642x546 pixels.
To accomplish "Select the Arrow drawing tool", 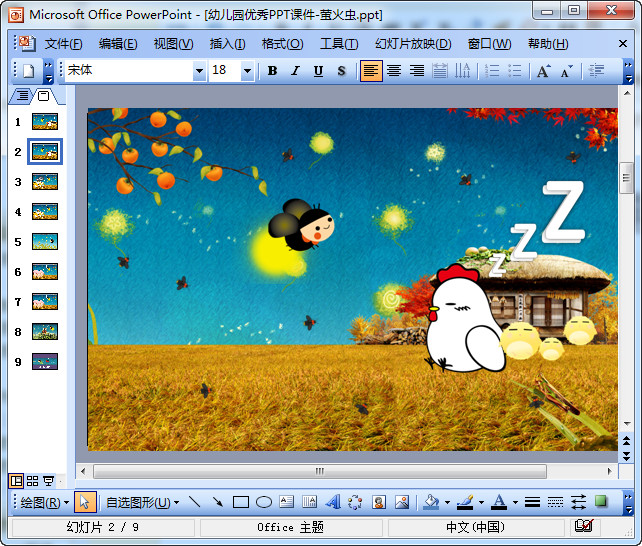I will [x=217, y=502].
